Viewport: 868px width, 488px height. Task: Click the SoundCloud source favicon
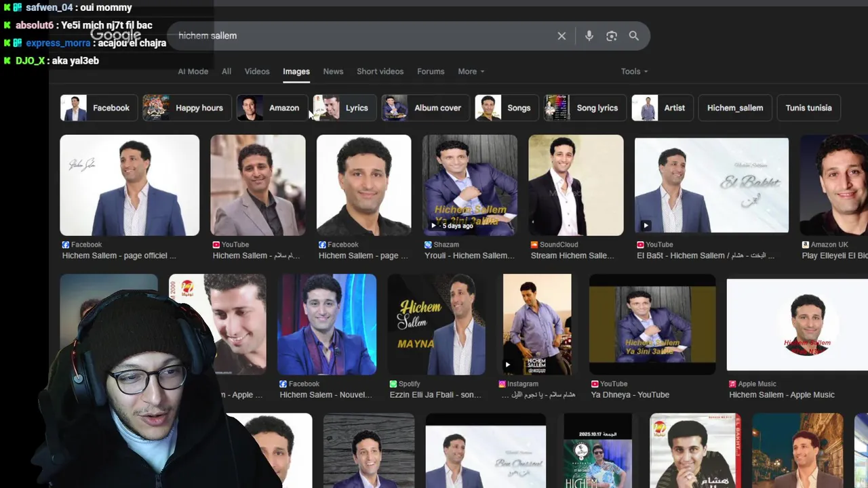coord(534,245)
